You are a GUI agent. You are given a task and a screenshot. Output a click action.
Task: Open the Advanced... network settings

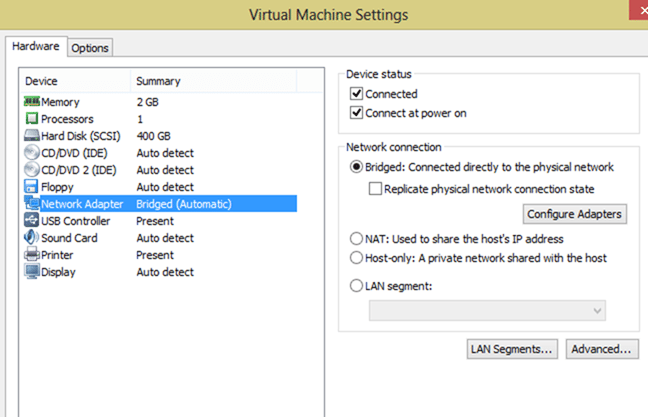point(602,349)
